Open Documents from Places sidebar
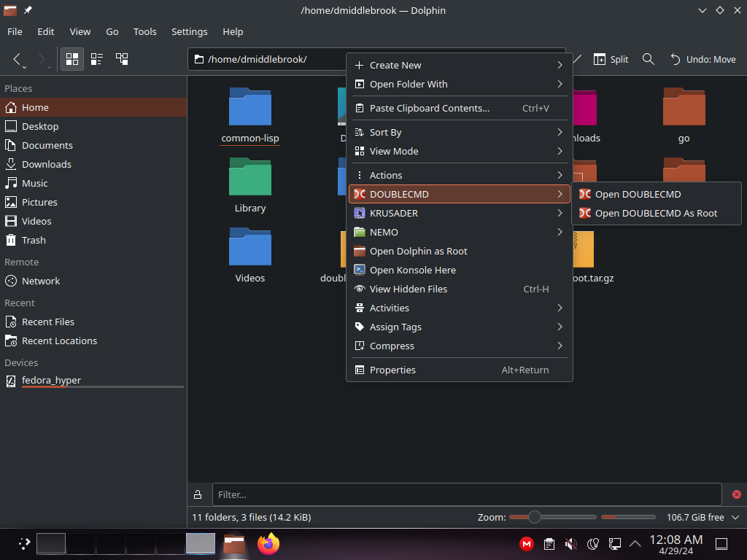Image resolution: width=747 pixels, height=560 pixels. [93, 145]
